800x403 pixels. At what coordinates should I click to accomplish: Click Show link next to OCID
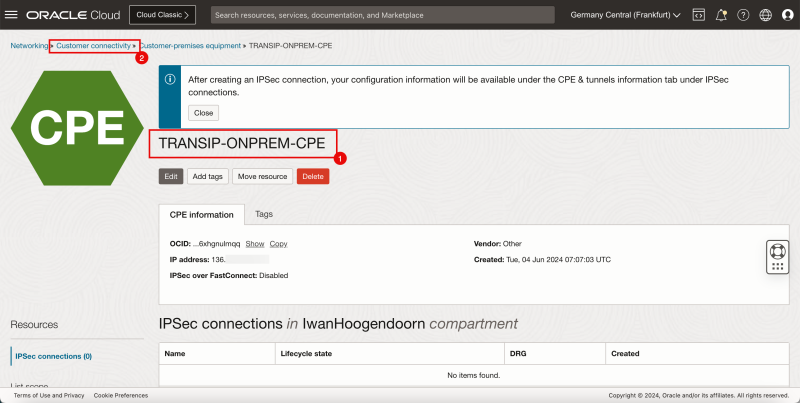point(255,243)
